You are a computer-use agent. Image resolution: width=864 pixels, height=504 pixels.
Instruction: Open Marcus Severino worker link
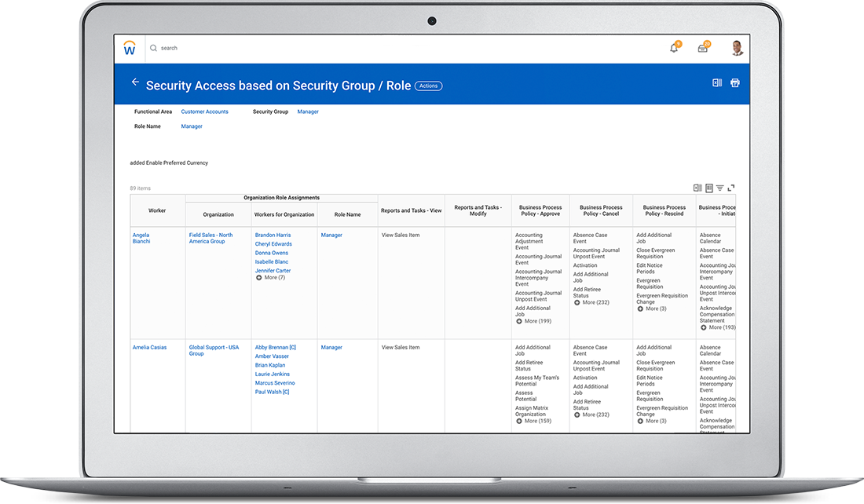click(x=274, y=383)
